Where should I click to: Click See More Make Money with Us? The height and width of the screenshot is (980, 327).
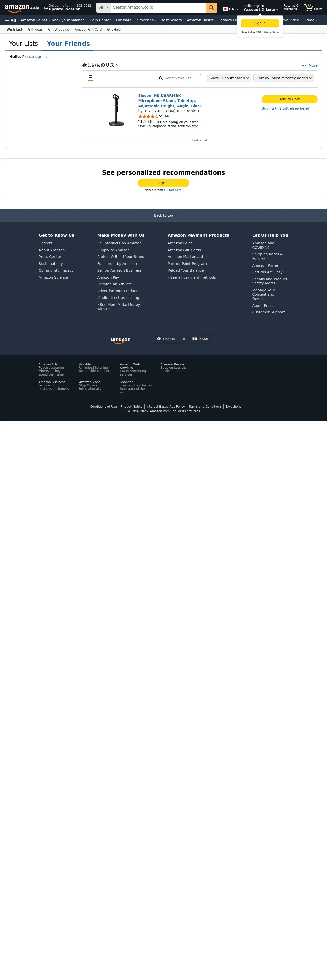click(118, 307)
